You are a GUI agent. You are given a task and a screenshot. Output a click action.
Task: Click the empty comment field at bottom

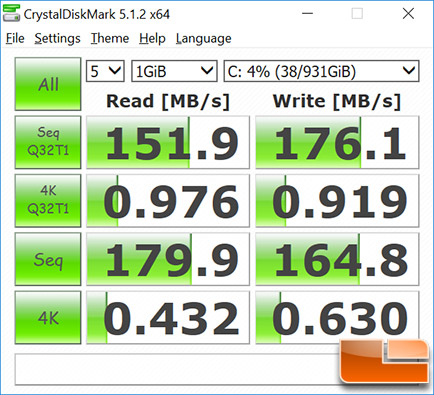177,369
